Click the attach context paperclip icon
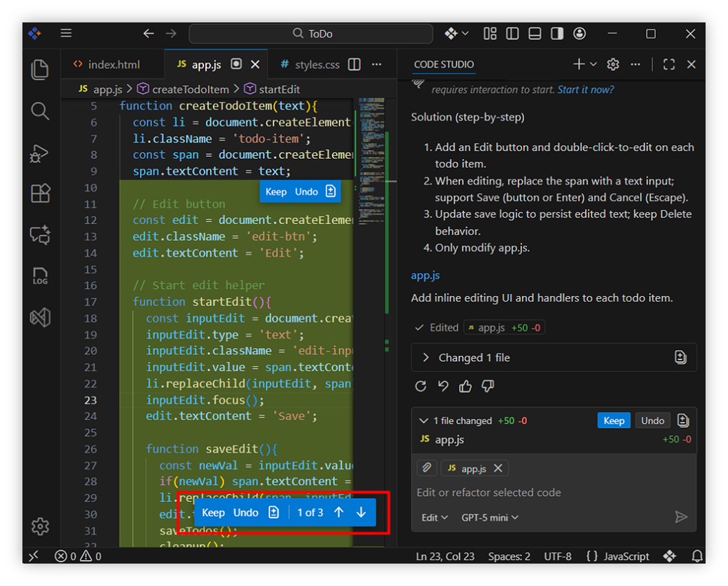 pos(426,468)
